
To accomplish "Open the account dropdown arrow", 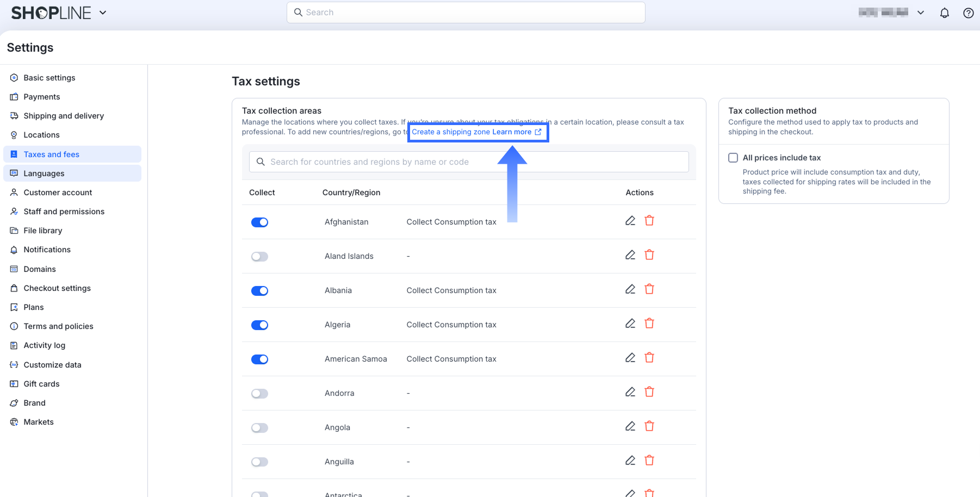I will 920,13.
